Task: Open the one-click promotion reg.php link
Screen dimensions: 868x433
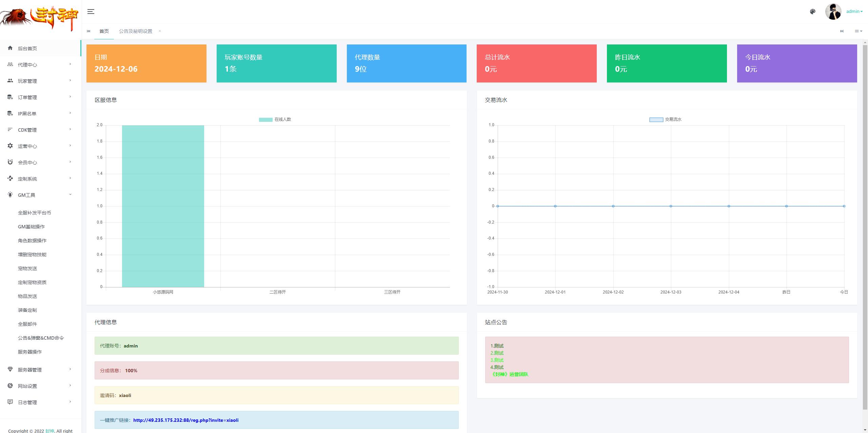Action: click(x=186, y=420)
